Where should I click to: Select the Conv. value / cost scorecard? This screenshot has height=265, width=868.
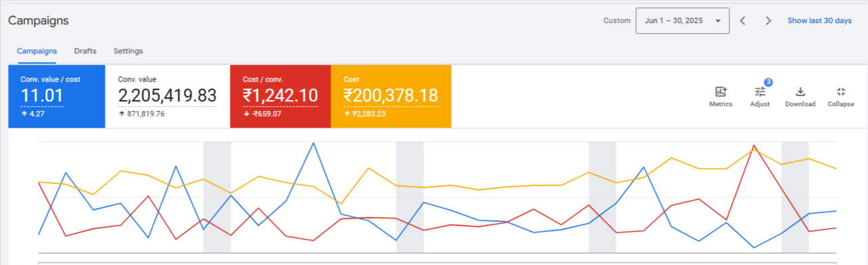(x=57, y=97)
